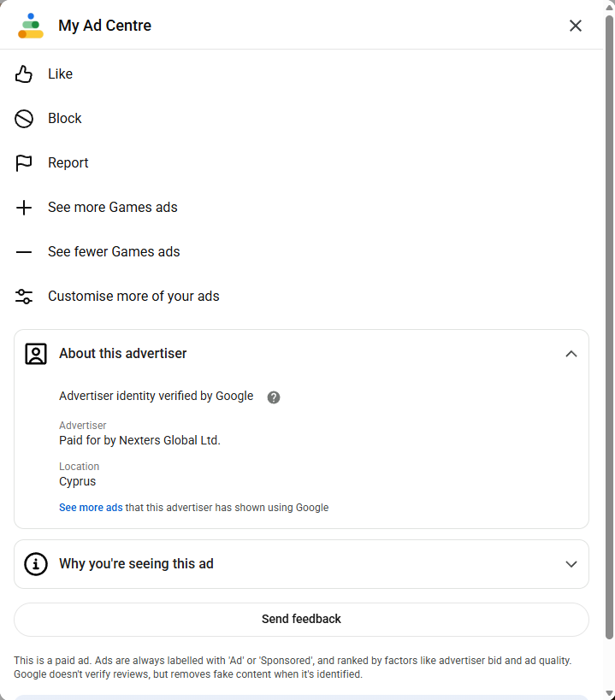Select Customise more of your ads
The image size is (615, 700).
coord(133,297)
